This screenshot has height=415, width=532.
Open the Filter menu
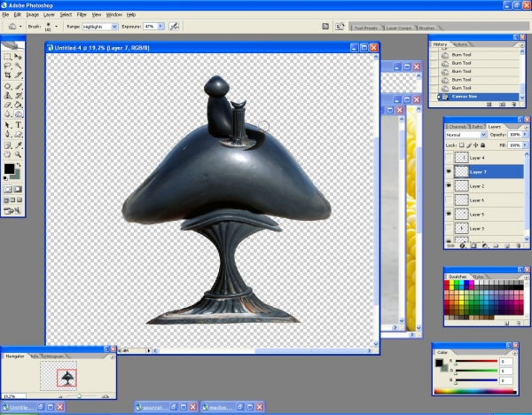[82, 14]
